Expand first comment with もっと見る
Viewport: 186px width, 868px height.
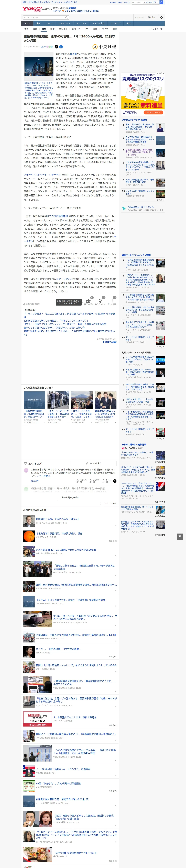click(45, 476)
